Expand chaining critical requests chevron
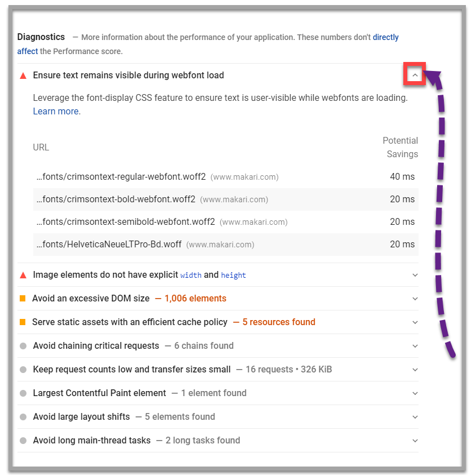The height and width of the screenshot is (475, 476). coord(415,347)
